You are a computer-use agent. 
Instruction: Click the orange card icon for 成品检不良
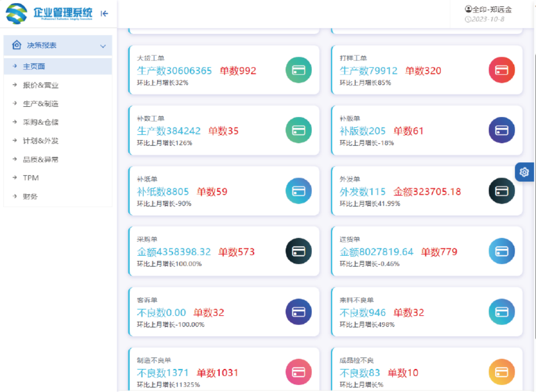coord(502,372)
